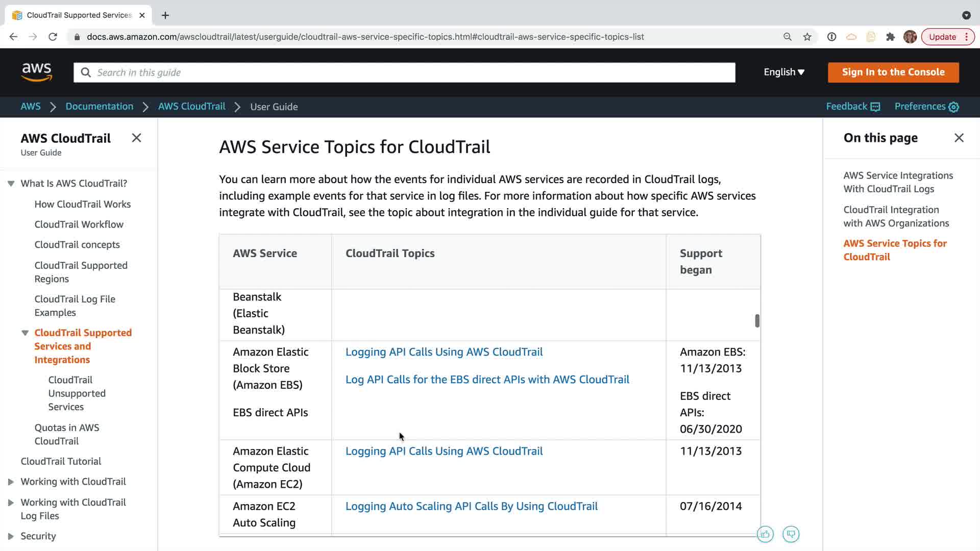
Task: Close the AWS CloudTrail sidebar panel
Action: 136,138
